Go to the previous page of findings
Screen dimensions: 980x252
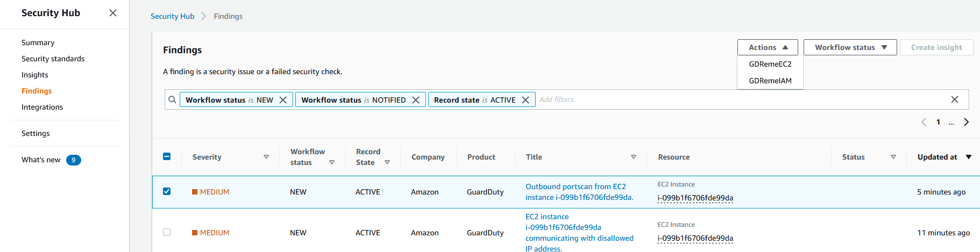[924, 122]
